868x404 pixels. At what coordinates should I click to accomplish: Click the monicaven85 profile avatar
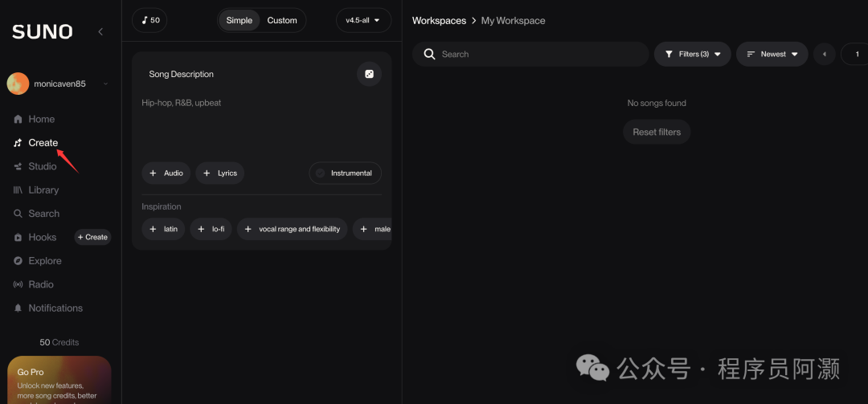[x=18, y=84]
